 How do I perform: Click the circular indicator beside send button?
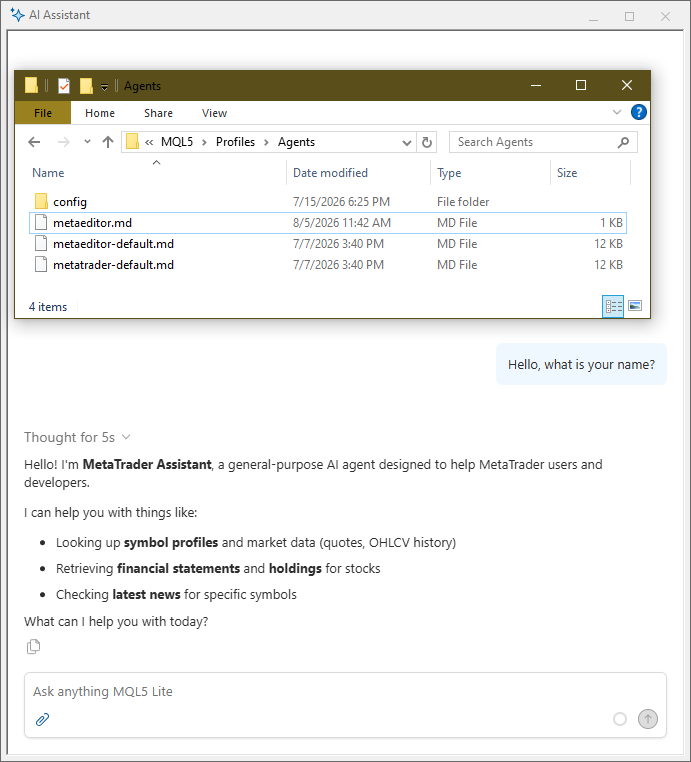pyautogui.click(x=620, y=719)
